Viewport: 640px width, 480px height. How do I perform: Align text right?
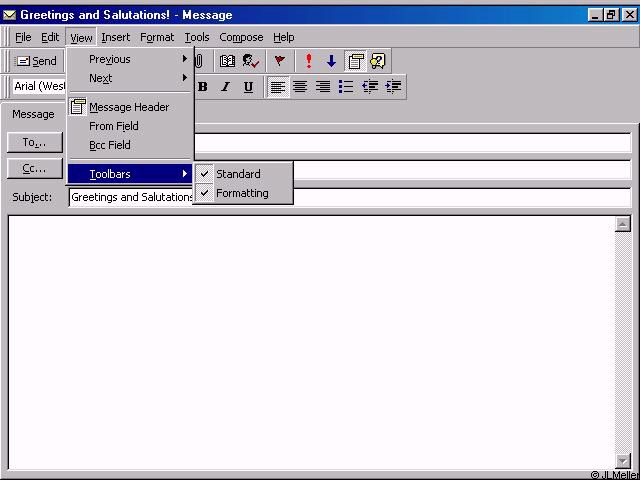[x=323, y=87]
